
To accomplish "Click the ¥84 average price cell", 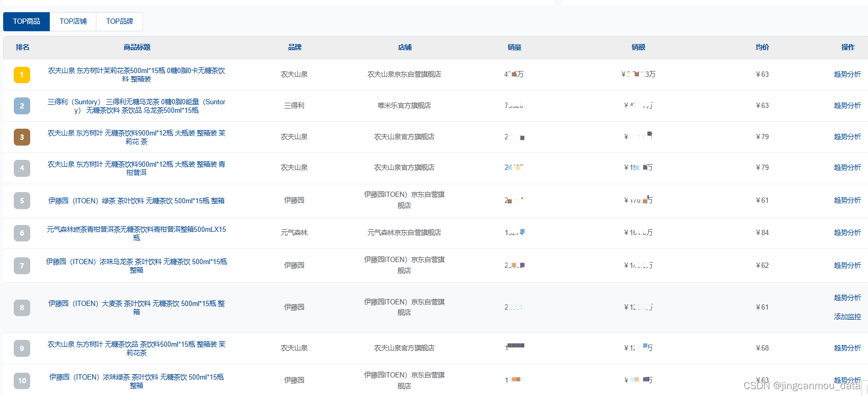I will 762,233.
